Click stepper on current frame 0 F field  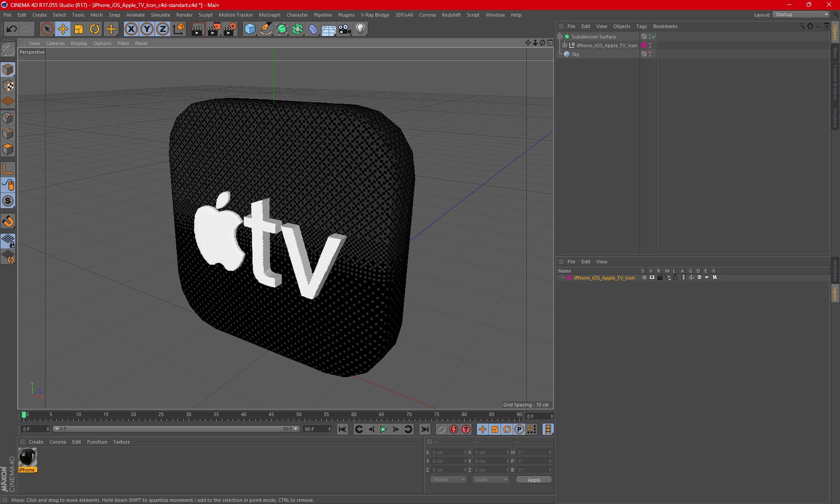click(551, 416)
